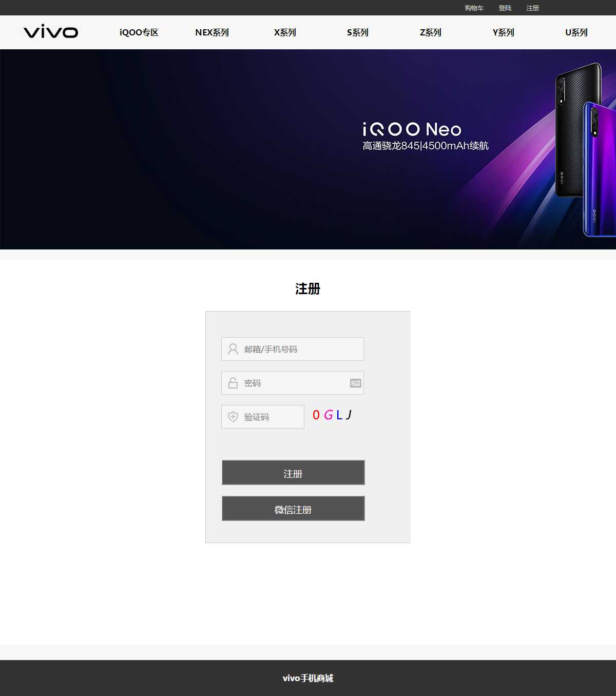Click the user icon in email field
The width and height of the screenshot is (616, 696).
[233, 349]
